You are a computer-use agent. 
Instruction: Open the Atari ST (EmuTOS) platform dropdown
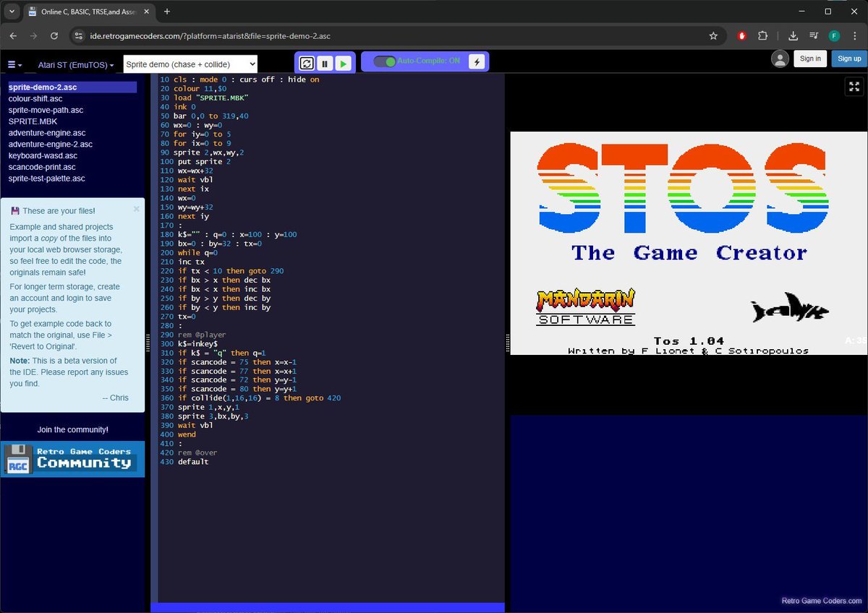coord(76,64)
